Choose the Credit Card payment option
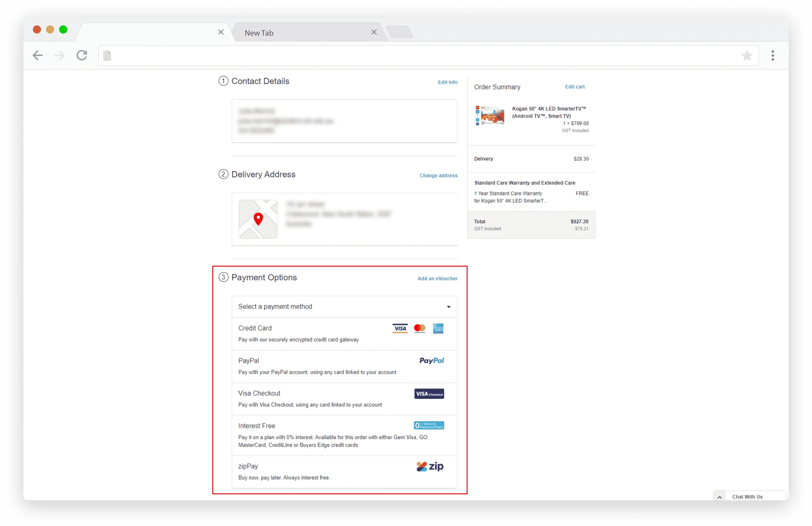 click(x=344, y=334)
